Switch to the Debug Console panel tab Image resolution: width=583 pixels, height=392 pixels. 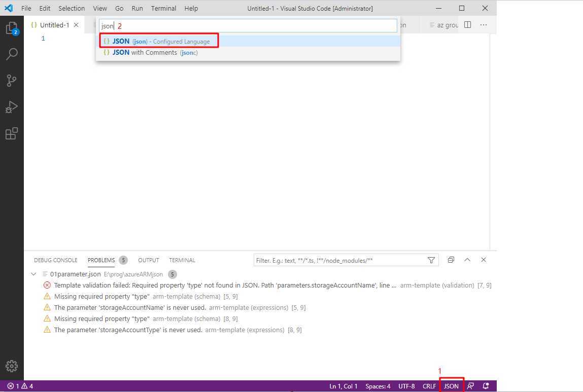pos(56,260)
